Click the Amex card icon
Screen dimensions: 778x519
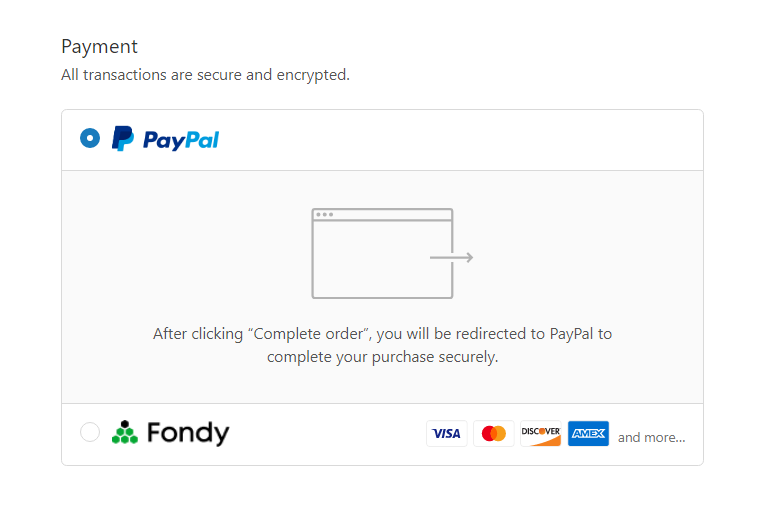(588, 434)
